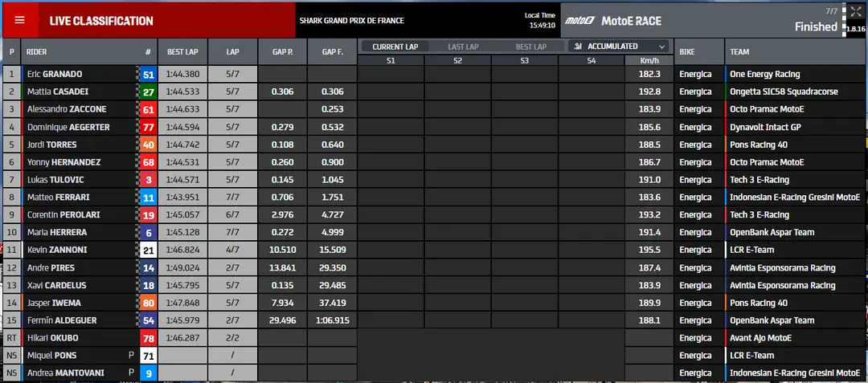This screenshot has width=868, height=383.
Task: Select rider Eric GRANADO
Action: [53, 74]
